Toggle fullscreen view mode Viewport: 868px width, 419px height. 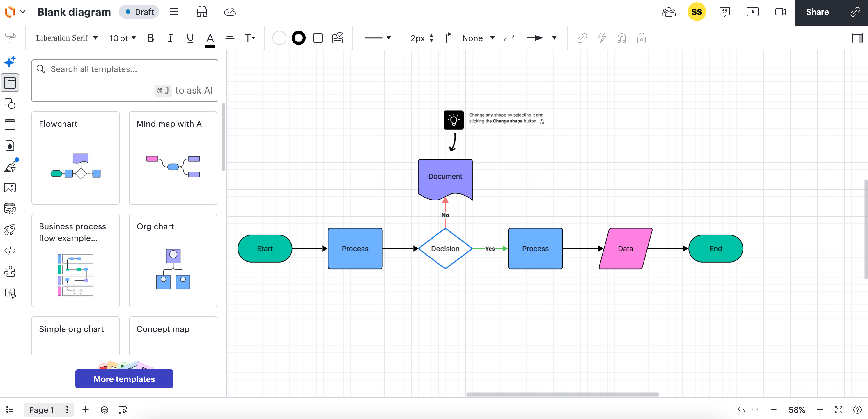(x=839, y=410)
